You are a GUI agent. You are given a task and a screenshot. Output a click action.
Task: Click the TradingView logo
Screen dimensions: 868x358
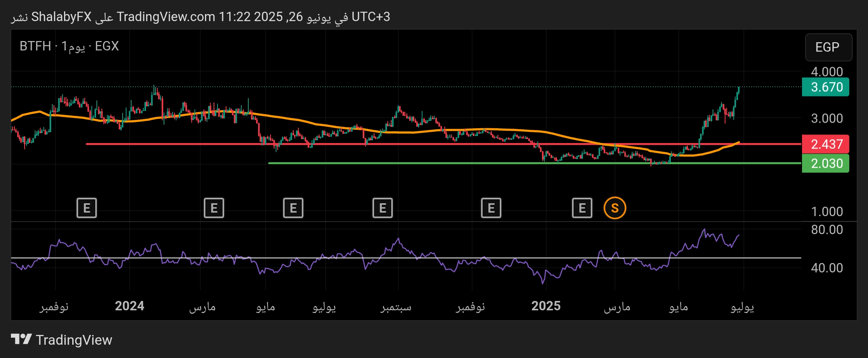tap(61, 340)
